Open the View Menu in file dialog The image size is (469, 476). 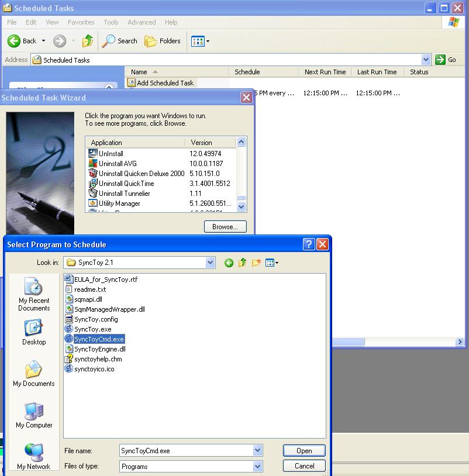[272, 263]
